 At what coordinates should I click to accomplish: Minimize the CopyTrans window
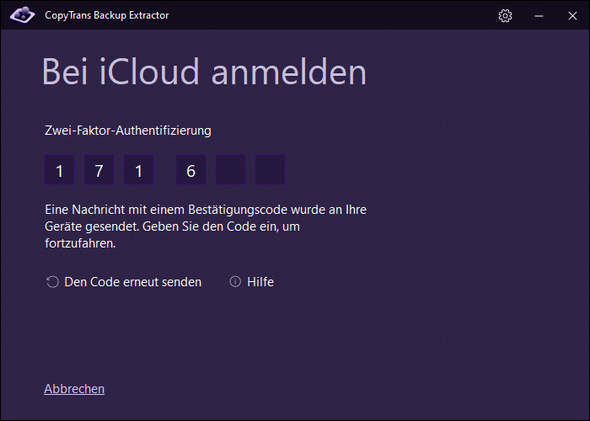539,16
